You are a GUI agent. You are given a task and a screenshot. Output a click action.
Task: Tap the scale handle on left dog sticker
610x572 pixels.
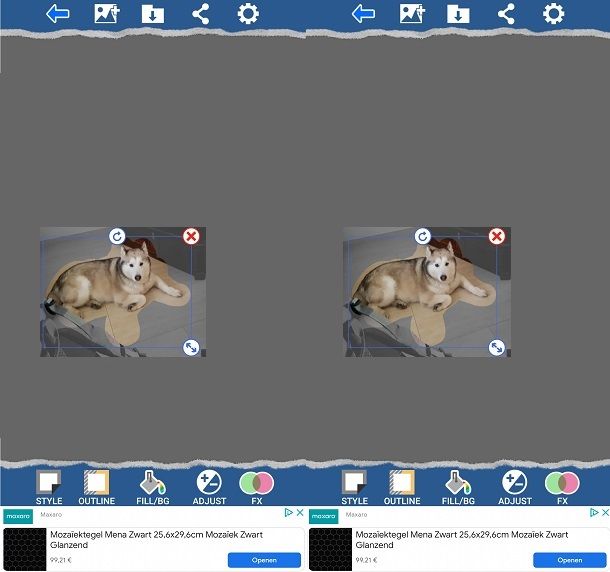pos(191,347)
